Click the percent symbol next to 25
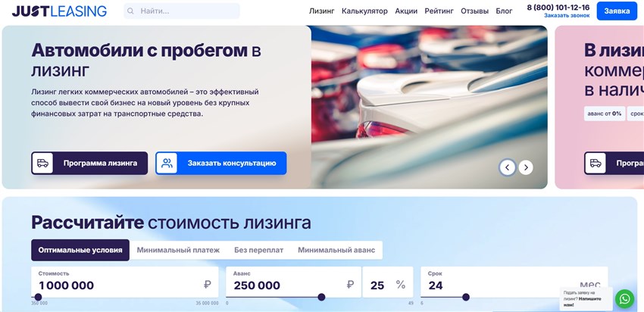Image resolution: width=644 pixels, height=312 pixels. click(x=401, y=285)
